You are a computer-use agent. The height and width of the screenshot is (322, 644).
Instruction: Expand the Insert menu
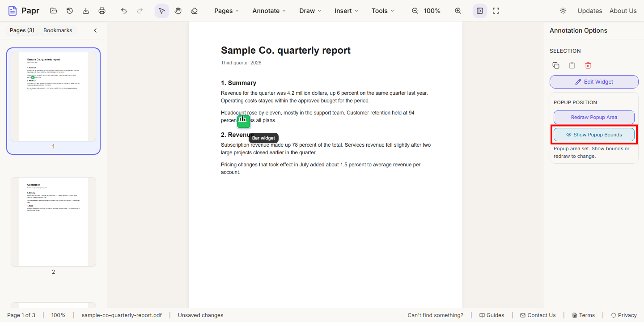pyautogui.click(x=347, y=11)
